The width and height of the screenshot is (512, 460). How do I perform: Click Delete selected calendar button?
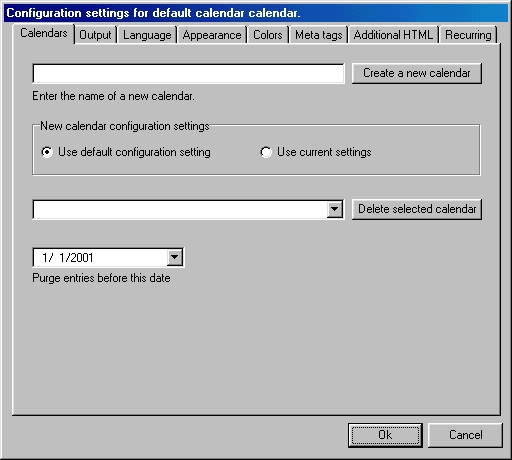pos(417,209)
